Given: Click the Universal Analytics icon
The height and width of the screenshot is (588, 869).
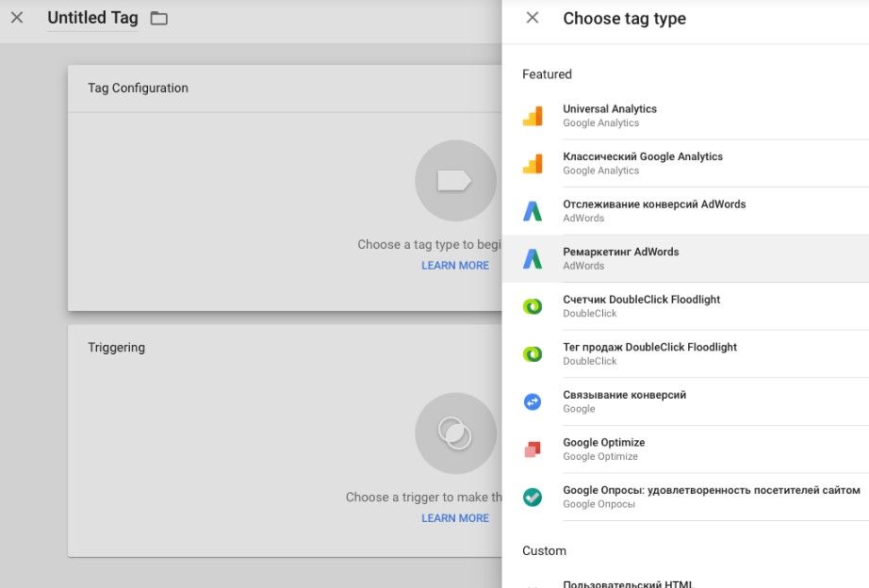Looking at the screenshot, I should coord(533,116).
